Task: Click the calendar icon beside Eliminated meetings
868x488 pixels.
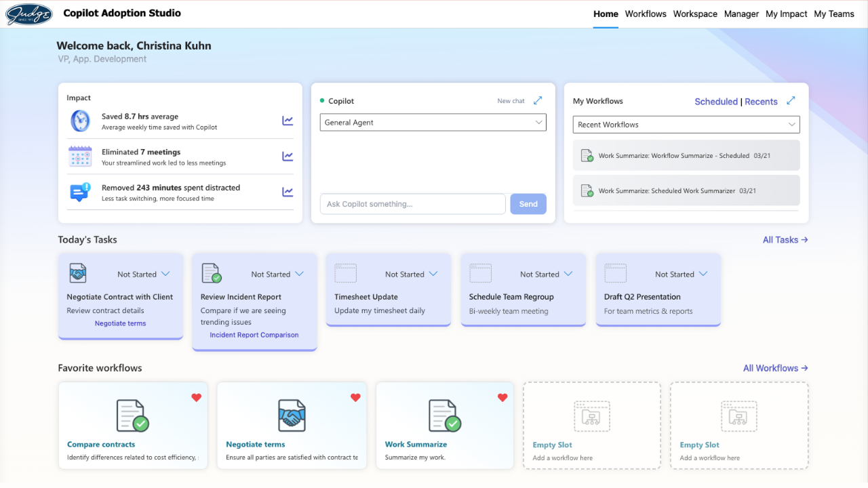Action: (x=80, y=157)
